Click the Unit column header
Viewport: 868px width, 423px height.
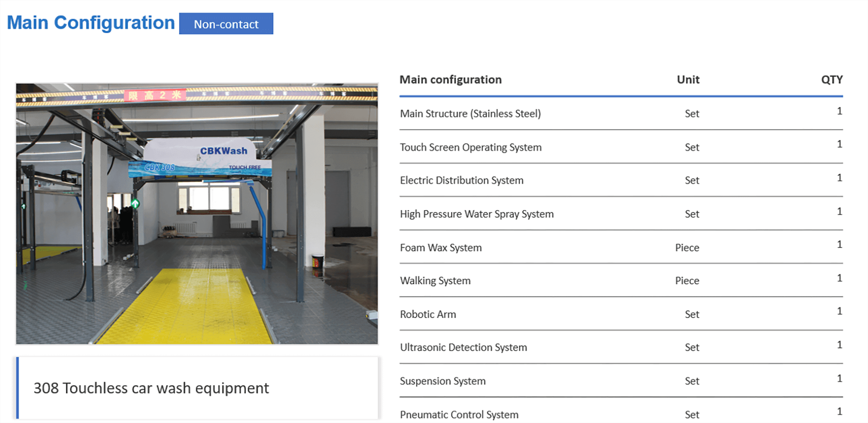[687, 80]
